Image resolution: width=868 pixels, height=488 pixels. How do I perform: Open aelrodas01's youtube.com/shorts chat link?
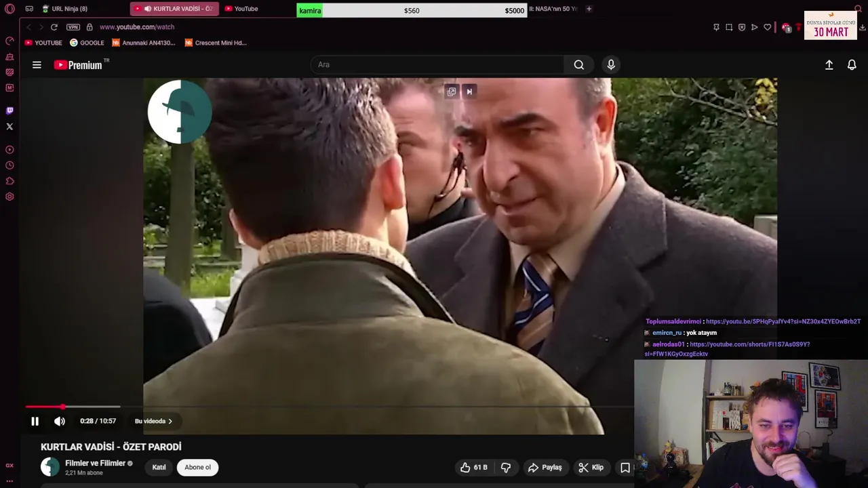click(x=727, y=349)
